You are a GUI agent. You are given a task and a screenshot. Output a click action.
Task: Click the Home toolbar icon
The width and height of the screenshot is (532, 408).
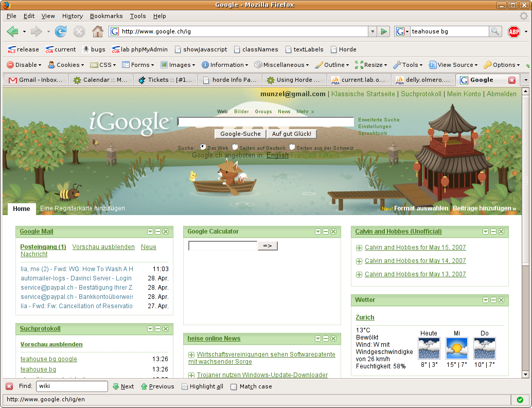click(x=97, y=31)
